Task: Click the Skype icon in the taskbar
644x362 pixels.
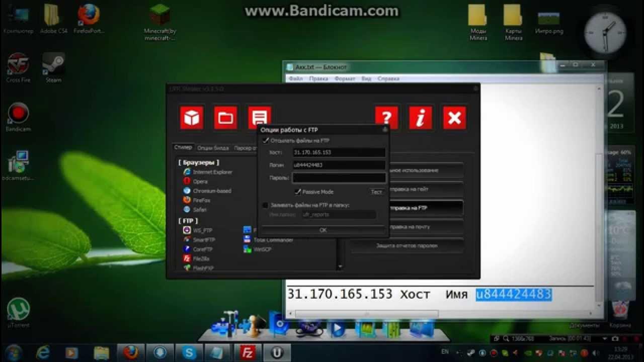Action: point(189,352)
